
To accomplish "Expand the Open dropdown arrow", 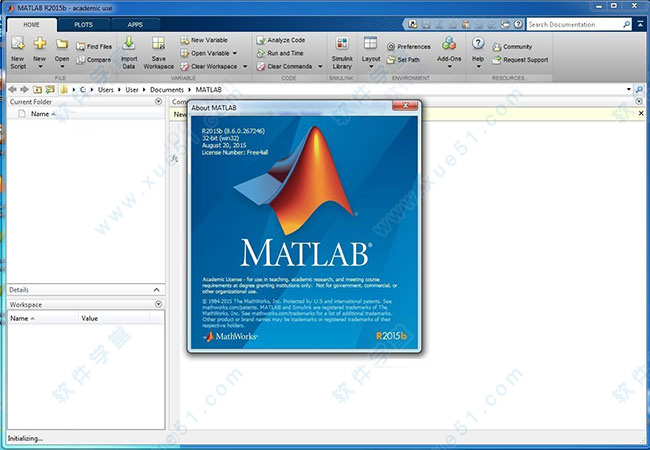I will [62, 67].
